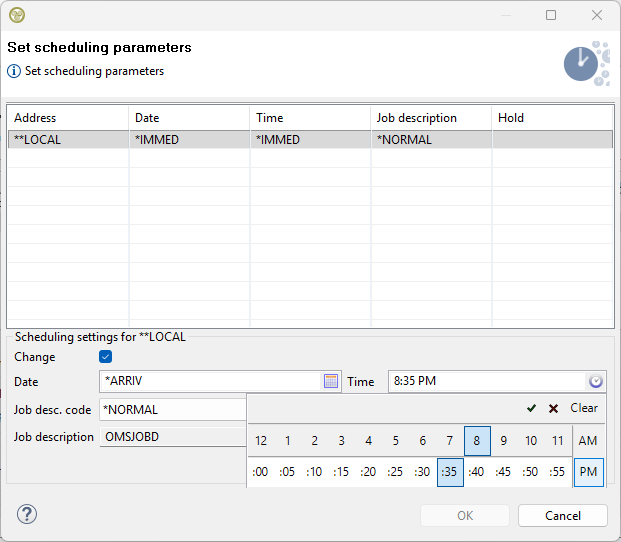Select AM in the time picker
This screenshot has height=542, width=621.
coord(588,441)
